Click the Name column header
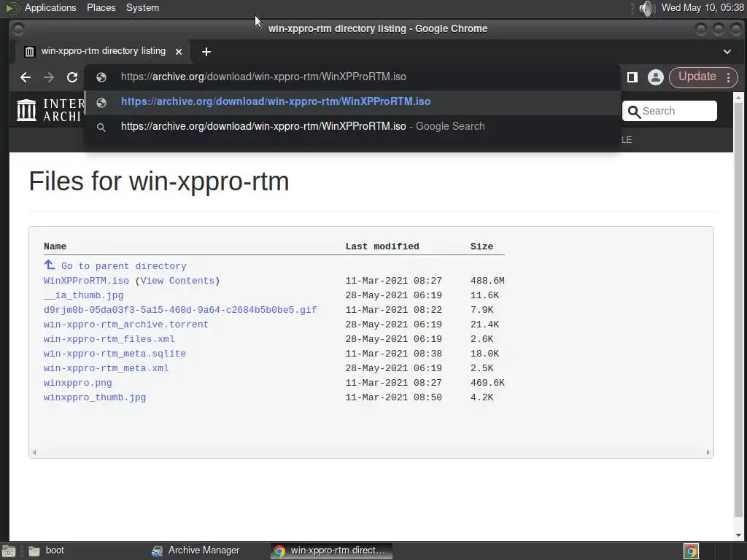 click(55, 246)
